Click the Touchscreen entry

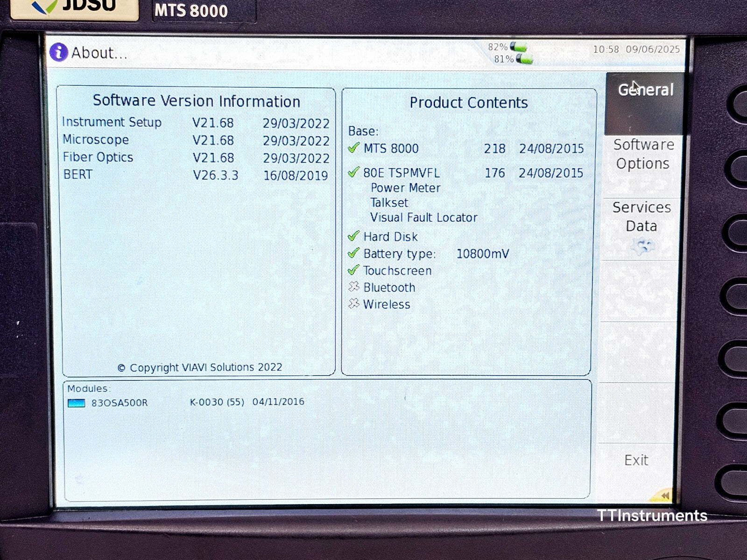click(x=397, y=271)
